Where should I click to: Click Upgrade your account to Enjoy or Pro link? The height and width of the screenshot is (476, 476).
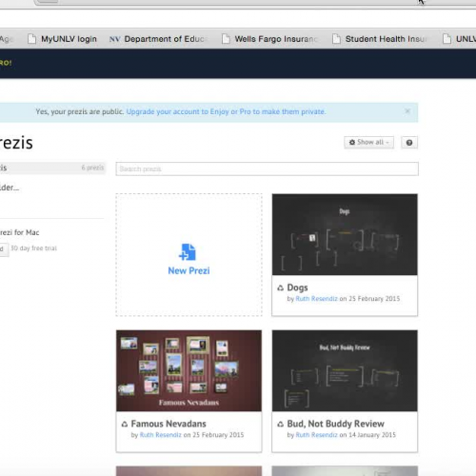click(226, 111)
